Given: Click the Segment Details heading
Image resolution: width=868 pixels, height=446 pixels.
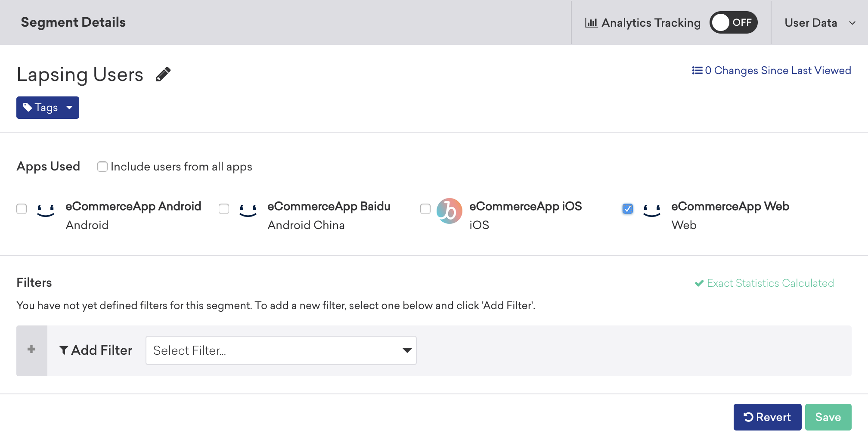Looking at the screenshot, I should pyautogui.click(x=73, y=22).
